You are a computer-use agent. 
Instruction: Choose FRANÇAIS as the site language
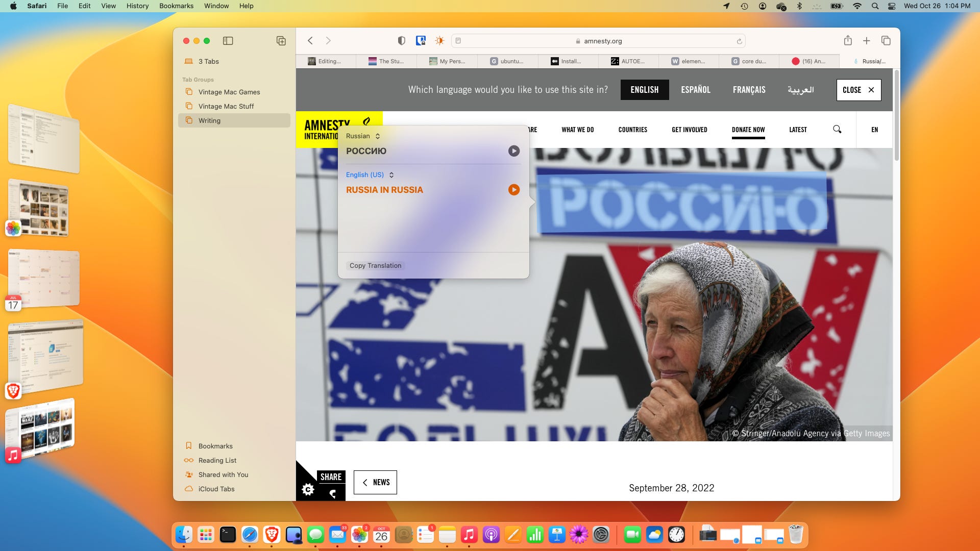(749, 90)
